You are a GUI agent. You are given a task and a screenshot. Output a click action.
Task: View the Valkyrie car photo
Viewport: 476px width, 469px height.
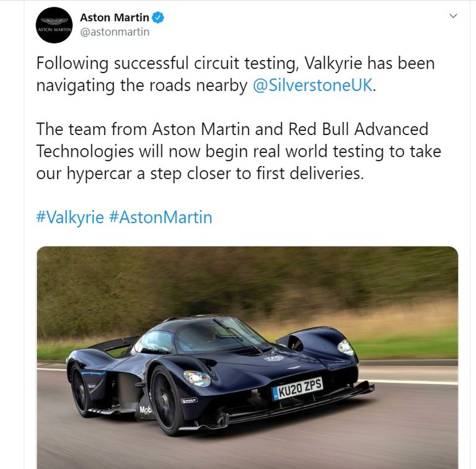[247, 357]
